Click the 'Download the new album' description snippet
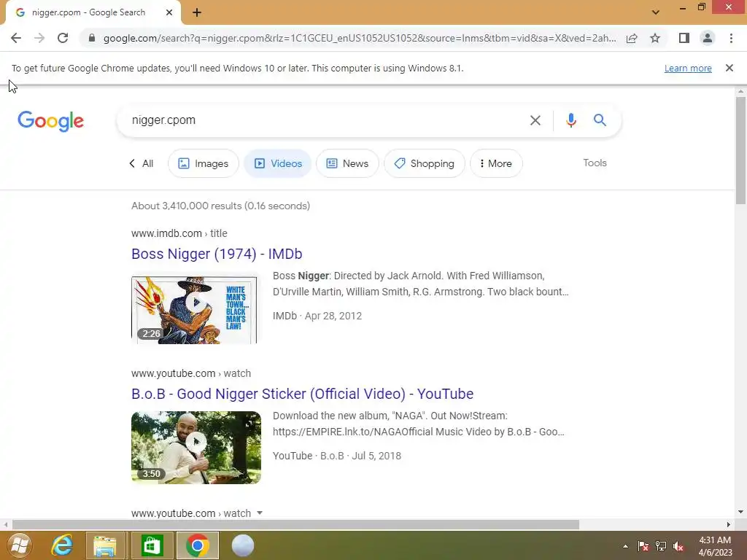 point(418,424)
